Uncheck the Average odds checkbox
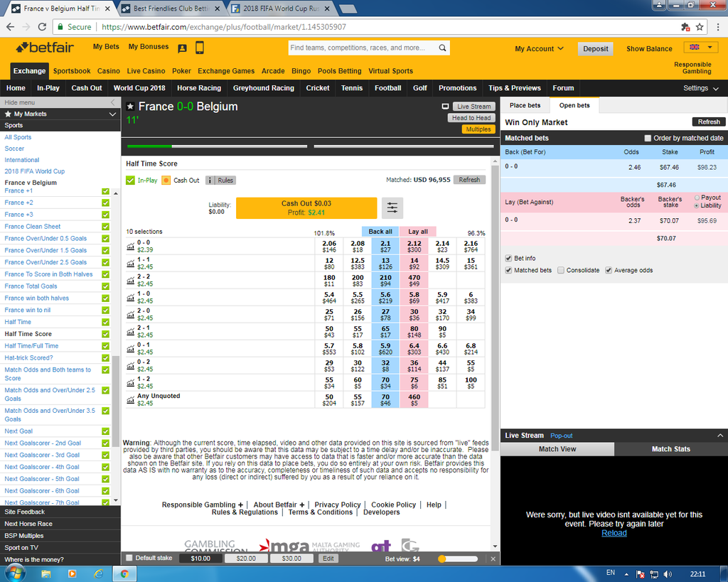This screenshot has width=728, height=582. click(x=609, y=270)
